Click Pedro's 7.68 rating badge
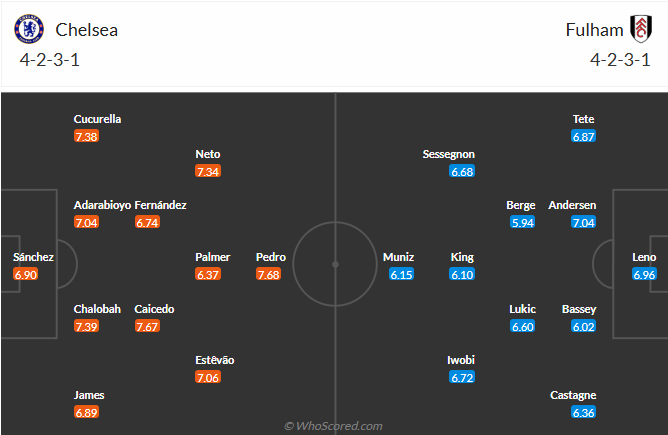This screenshot has height=435, width=668. pyautogui.click(x=268, y=274)
